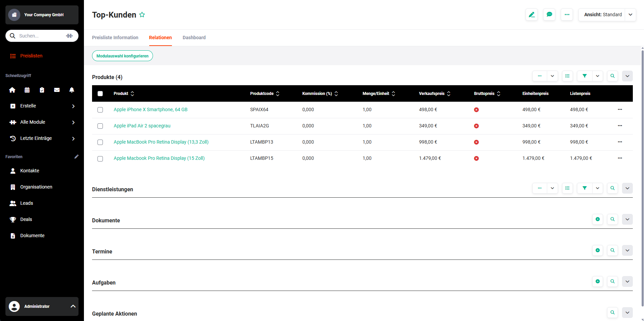
Task: Open the Ansicht Standard dropdown
Action: click(607, 15)
